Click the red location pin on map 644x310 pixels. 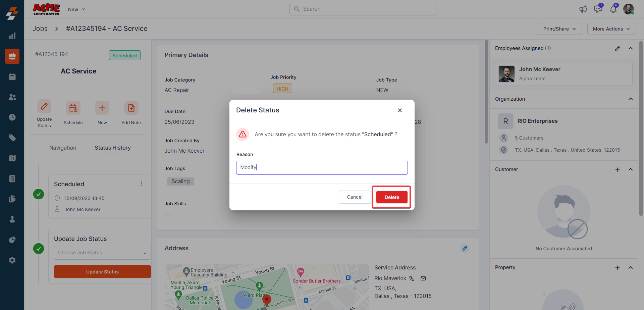(x=267, y=300)
